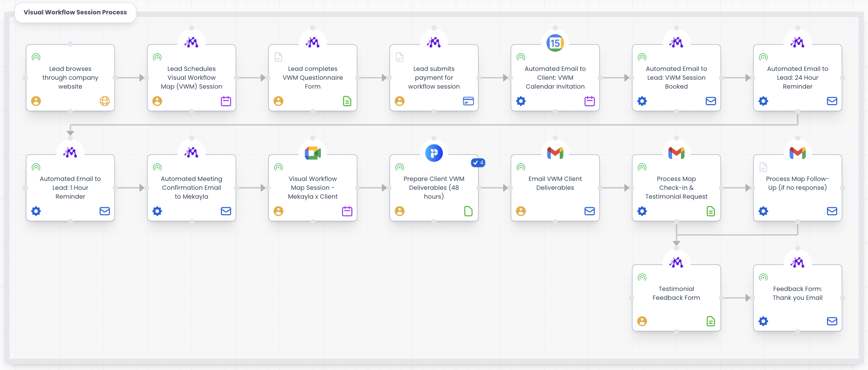
Task: Toggle the live indicator on Testimonial Feedback Form
Action: click(642, 277)
